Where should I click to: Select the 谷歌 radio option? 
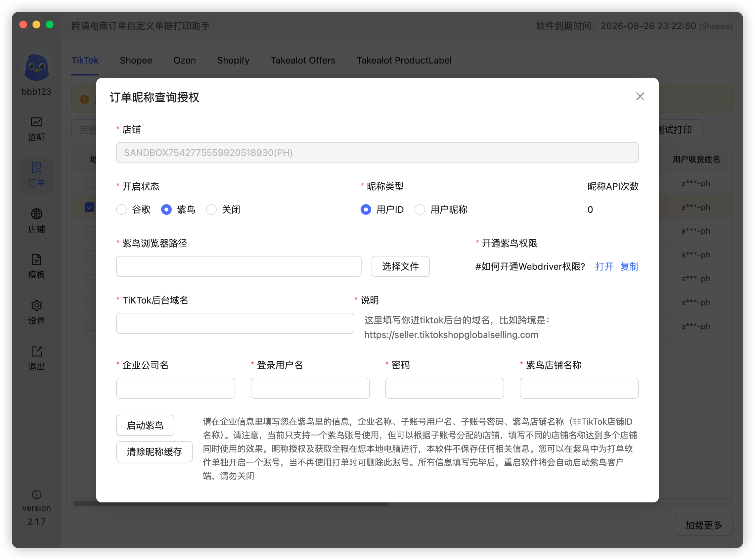(x=121, y=210)
